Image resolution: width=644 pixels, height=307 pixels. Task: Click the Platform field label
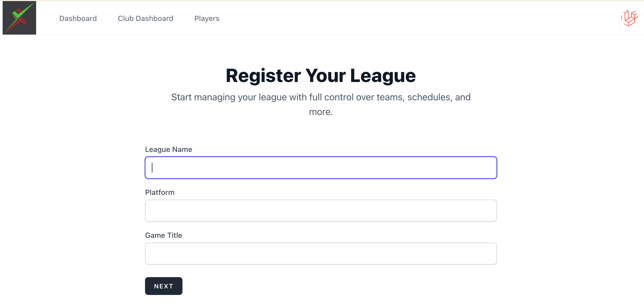pyautogui.click(x=160, y=192)
